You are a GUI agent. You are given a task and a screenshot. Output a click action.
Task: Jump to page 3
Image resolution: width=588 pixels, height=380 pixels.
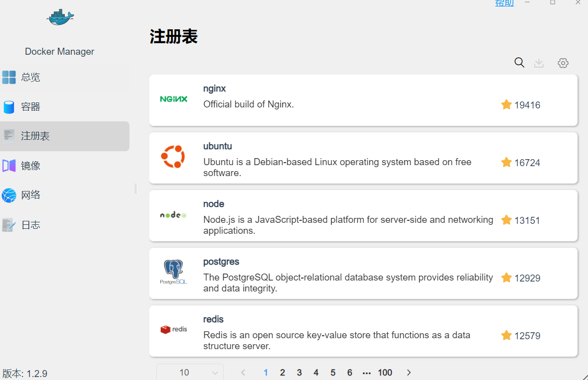pyautogui.click(x=299, y=373)
